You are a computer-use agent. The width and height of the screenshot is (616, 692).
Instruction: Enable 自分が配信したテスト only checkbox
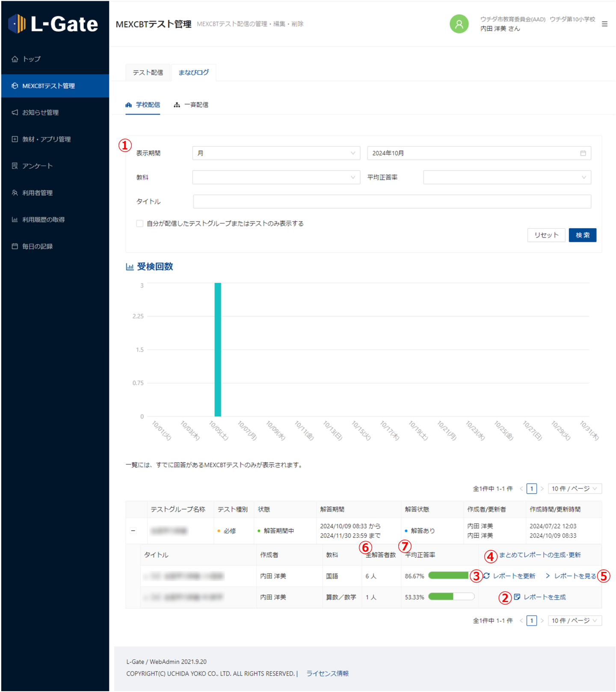click(x=139, y=224)
